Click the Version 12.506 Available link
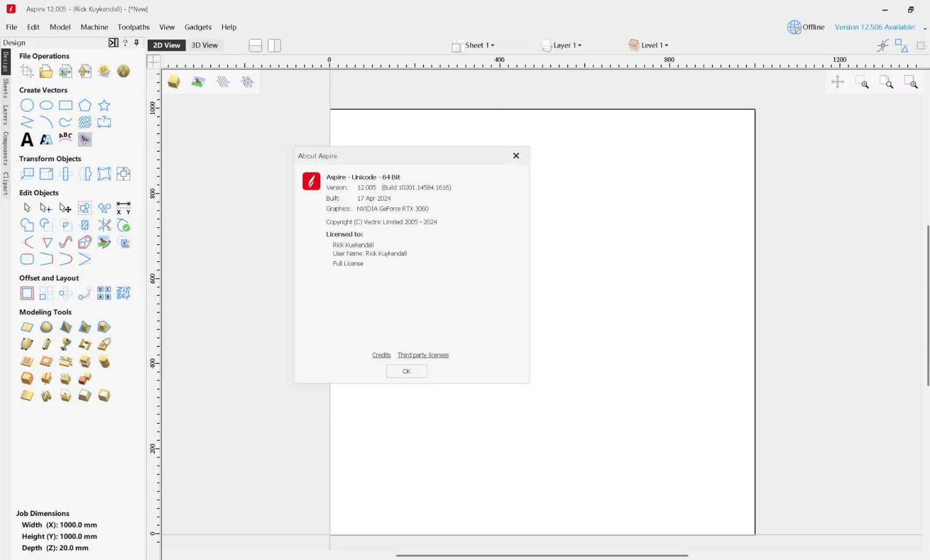Viewport: 930px width, 560px height. coord(875,27)
